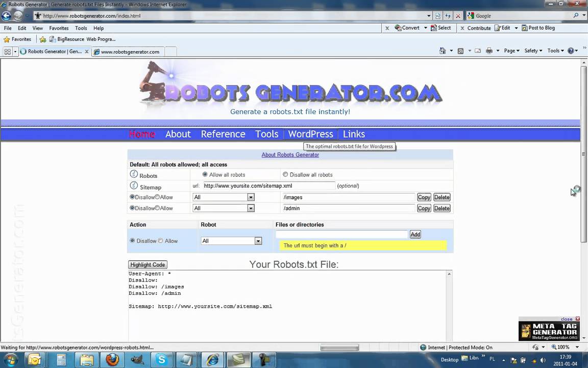
Task: Expand the Convert dropdown arrow
Action: [425, 28]
